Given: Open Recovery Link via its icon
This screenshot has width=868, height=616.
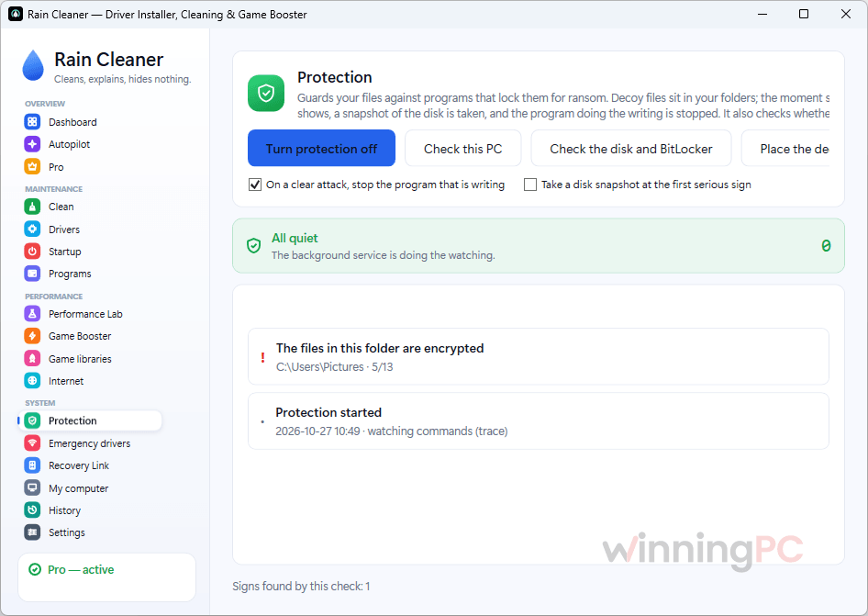Looking at the screenshot, I should [x=32, y=465].
